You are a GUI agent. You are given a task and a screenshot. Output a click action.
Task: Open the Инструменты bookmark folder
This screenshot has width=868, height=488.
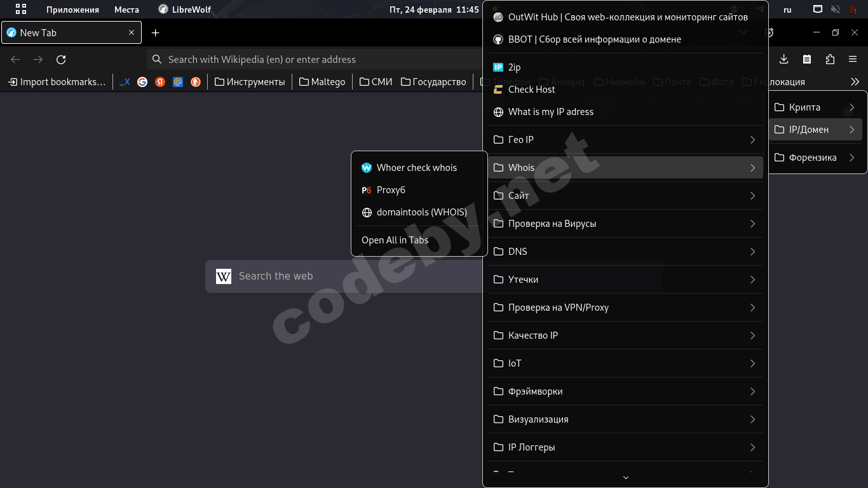250,81
